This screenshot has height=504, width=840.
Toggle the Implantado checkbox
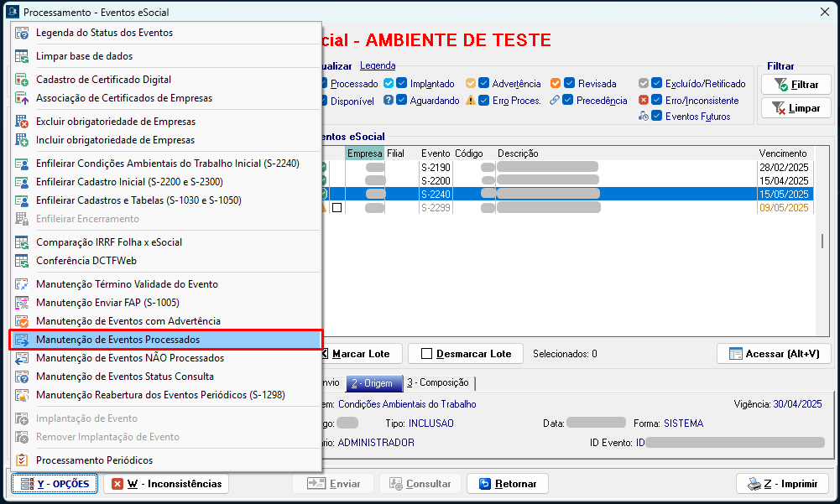pyautogui.click(x=402, y=84)
